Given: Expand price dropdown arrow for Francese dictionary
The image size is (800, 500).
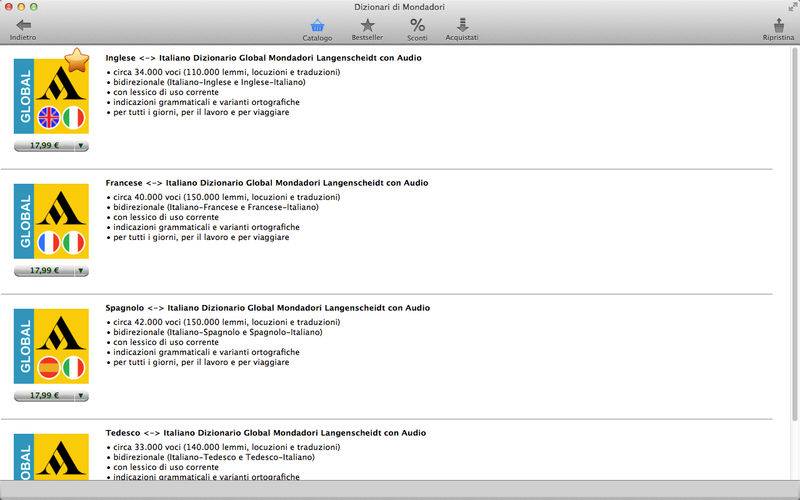Looking at the screenshot, I should coord(81,271).
